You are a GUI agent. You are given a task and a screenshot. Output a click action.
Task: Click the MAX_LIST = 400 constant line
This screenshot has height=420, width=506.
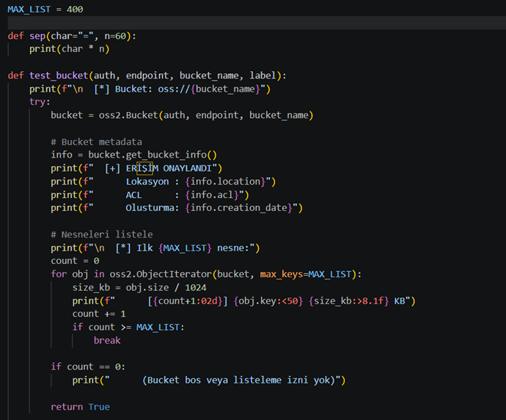[45, 10]
